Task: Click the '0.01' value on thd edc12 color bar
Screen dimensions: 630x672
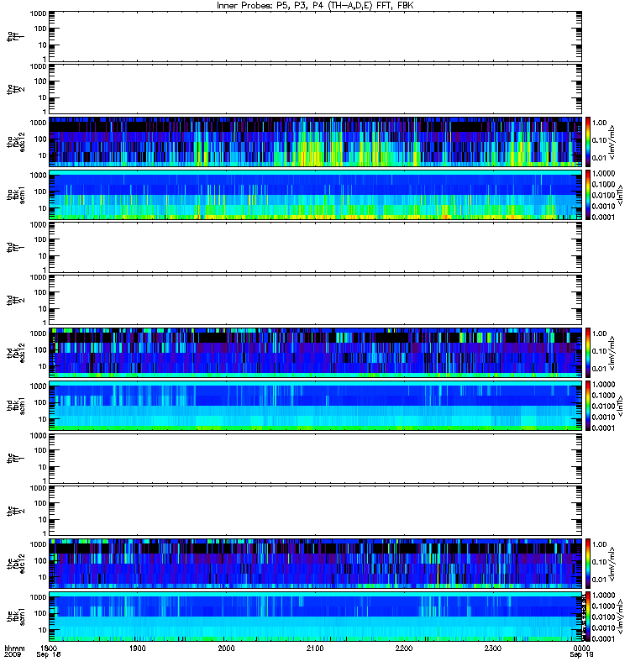Action: (x=600, y=369)
